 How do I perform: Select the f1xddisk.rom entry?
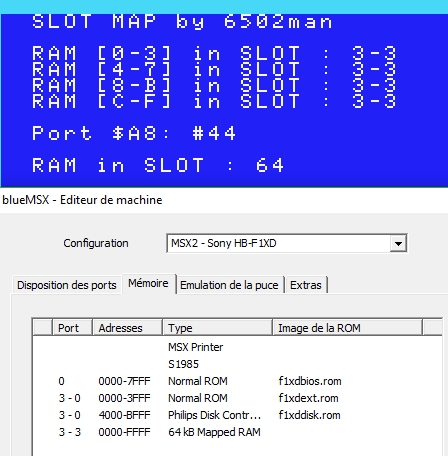[x=310, y=415]
